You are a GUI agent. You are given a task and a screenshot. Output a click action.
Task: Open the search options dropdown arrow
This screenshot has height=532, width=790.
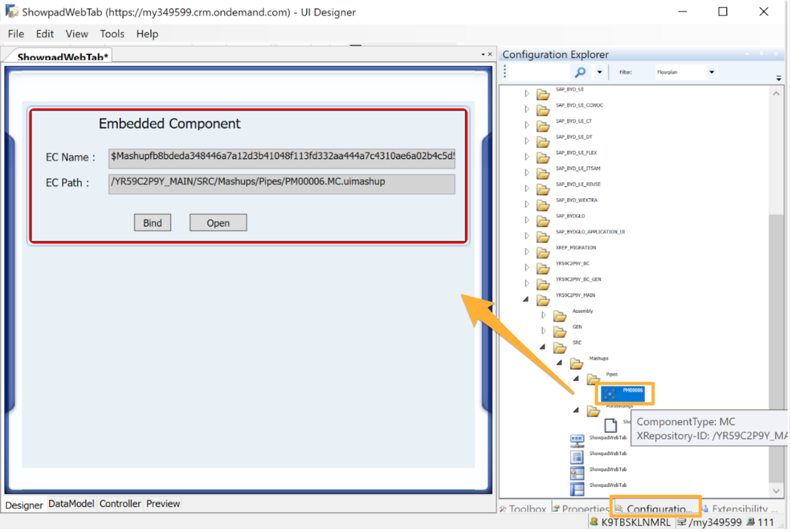tap(599, 72)
